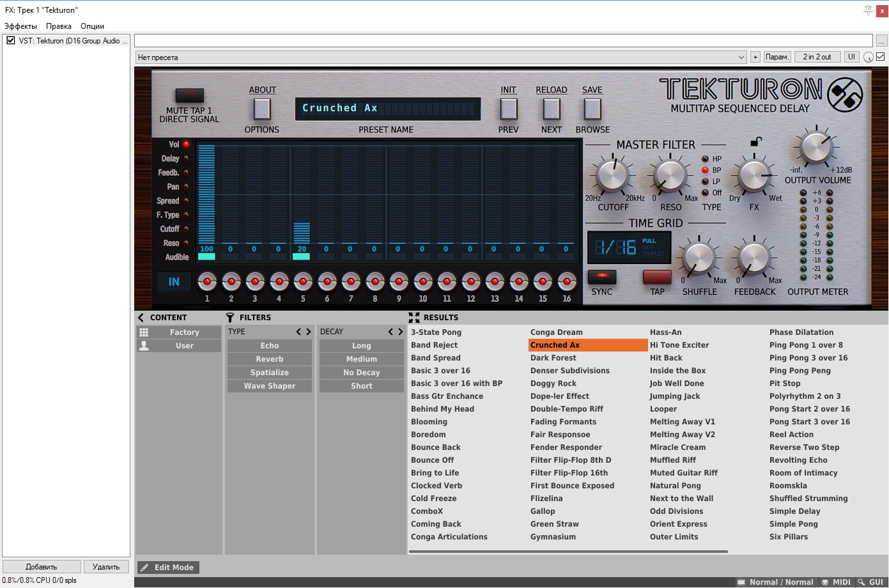Viewport: 889px width, 588px height.
Task: Toggle the master filter lock icon
Action: tap(755, 141)
